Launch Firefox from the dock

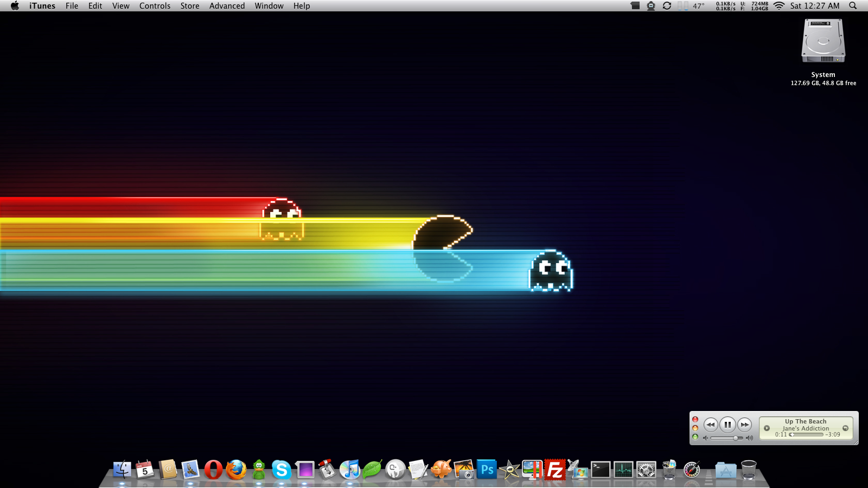point(236,470)
